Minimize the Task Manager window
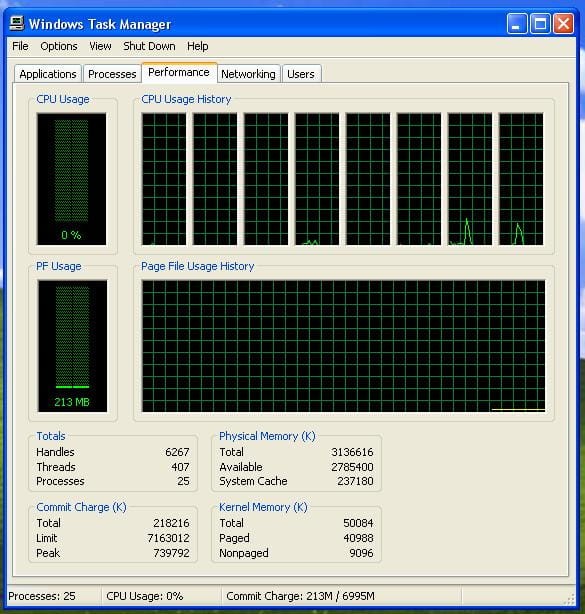 pos(516,23)
